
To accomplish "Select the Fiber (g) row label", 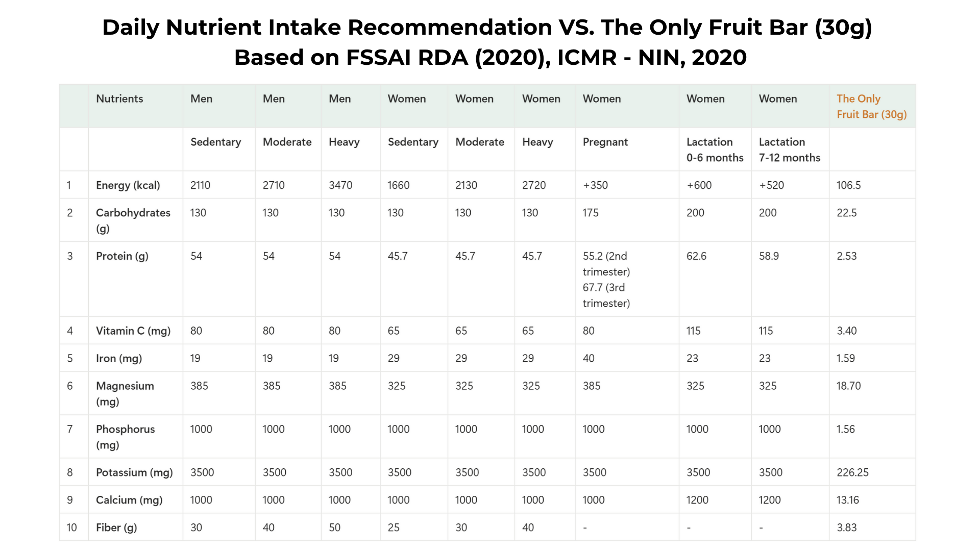I will [116, 528].
